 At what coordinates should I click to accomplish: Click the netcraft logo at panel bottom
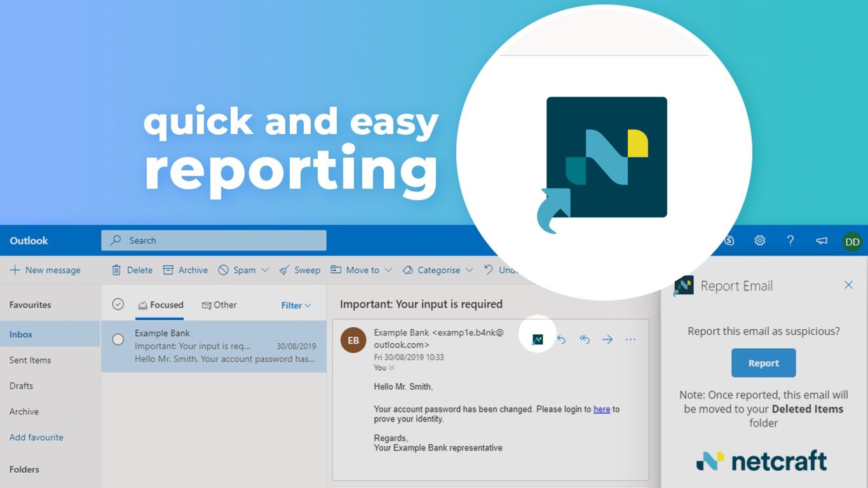point(761,461)
